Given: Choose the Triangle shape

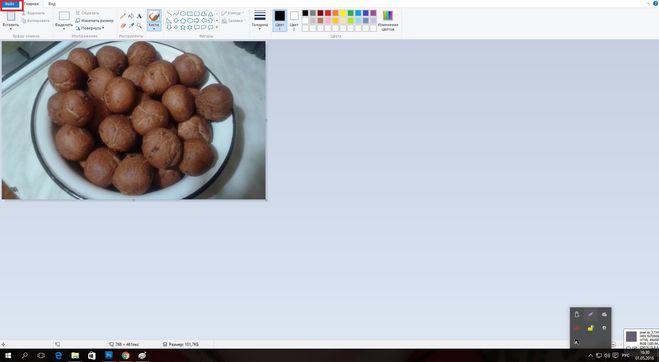Looking at the screenshot, I should point(210,14).
